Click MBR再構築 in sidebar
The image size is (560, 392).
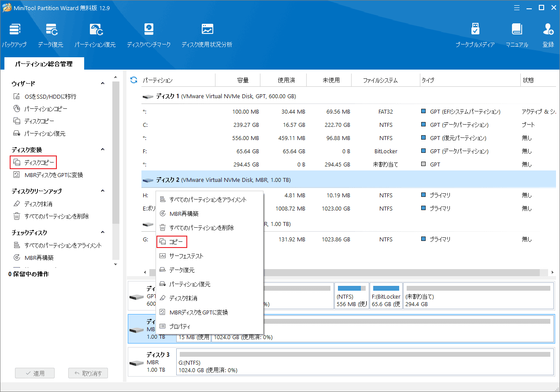pyautogui.click(x=33, y=258)
